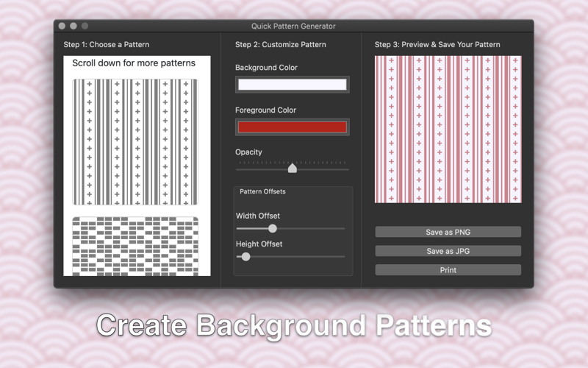This screenshot has width=588, height=368.
Task: Select the striped plus-sign pattern thumbnail
Action: click(x=135, y=142)
